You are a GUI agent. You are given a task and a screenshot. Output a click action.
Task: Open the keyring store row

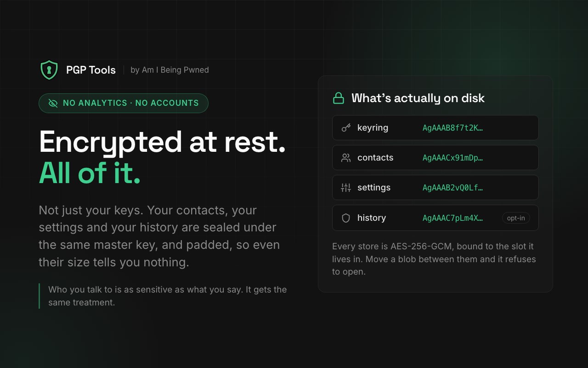pyautogui.click(x=435, y=128)
